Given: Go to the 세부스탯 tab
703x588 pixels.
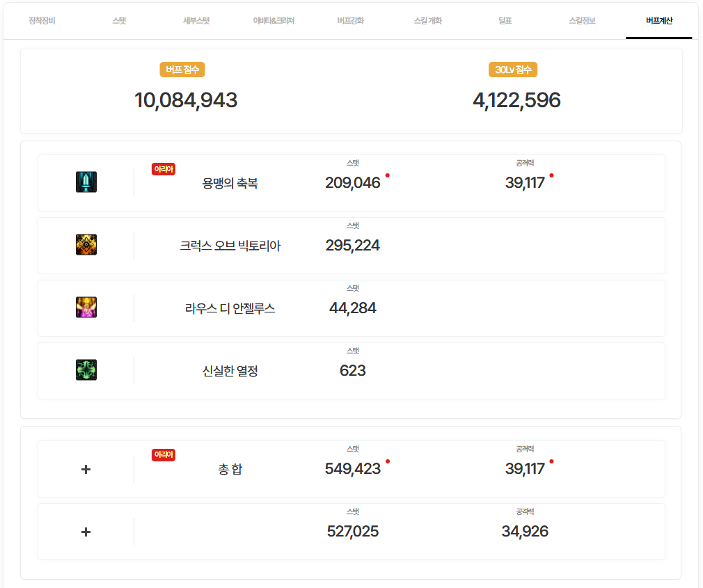Looking at the screenshot, I should coord(196,21).
